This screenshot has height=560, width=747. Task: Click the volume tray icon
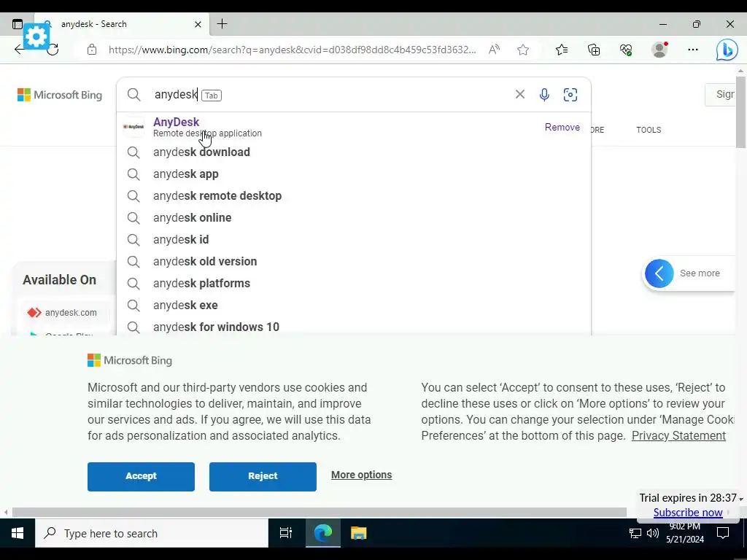pos(653,533)
